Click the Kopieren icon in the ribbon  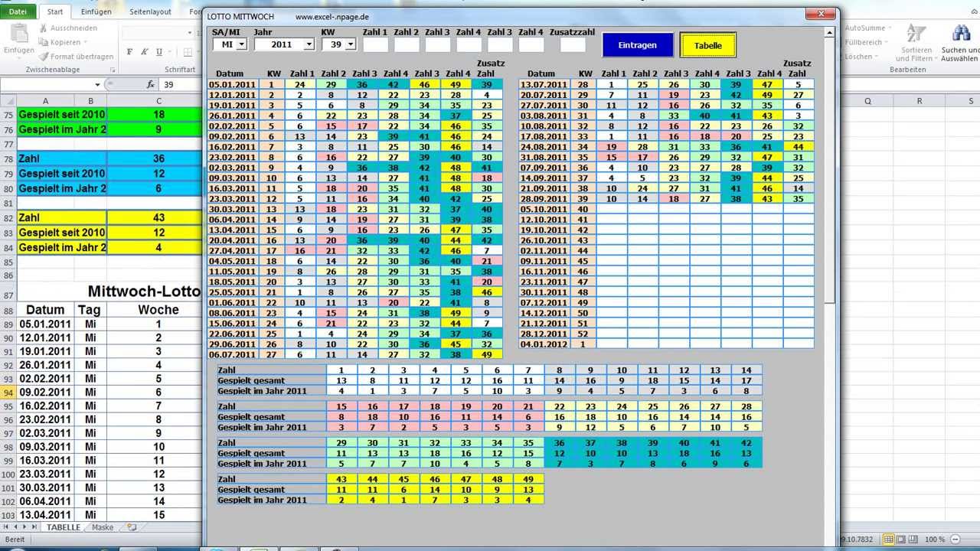pos(44,42)
